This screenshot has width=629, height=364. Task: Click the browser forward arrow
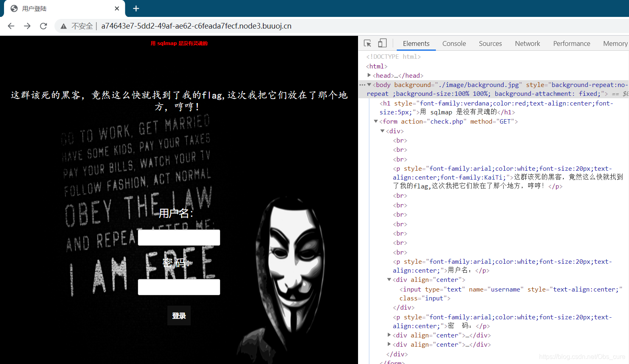click(x=27, y=26)
